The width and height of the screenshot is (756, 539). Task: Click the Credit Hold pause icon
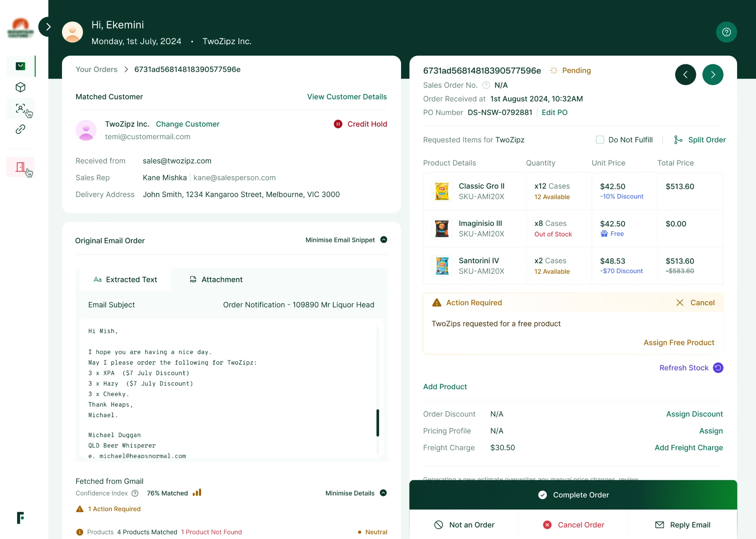click(x=338, y=124)
